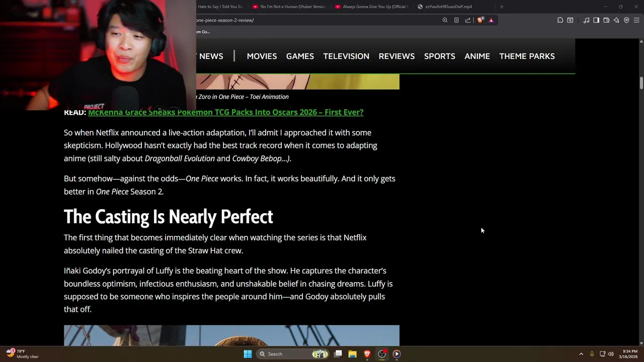Image resolution: width=644 pixels, height=362 pixels.
Task: Open File Explorer from the taskbar
Action: pyautogui.click(x=353, y=354)
